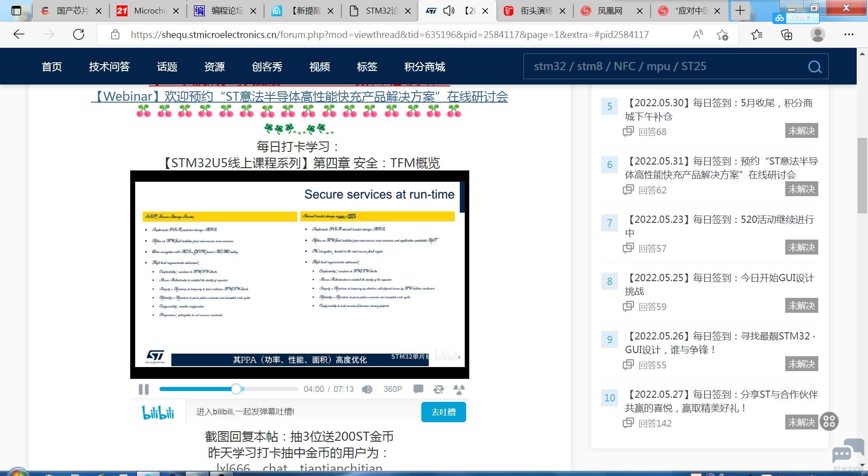Click the 去吐槽 button
The height and width of the screenshot is (476, 868).
click(x=443, y=412)
